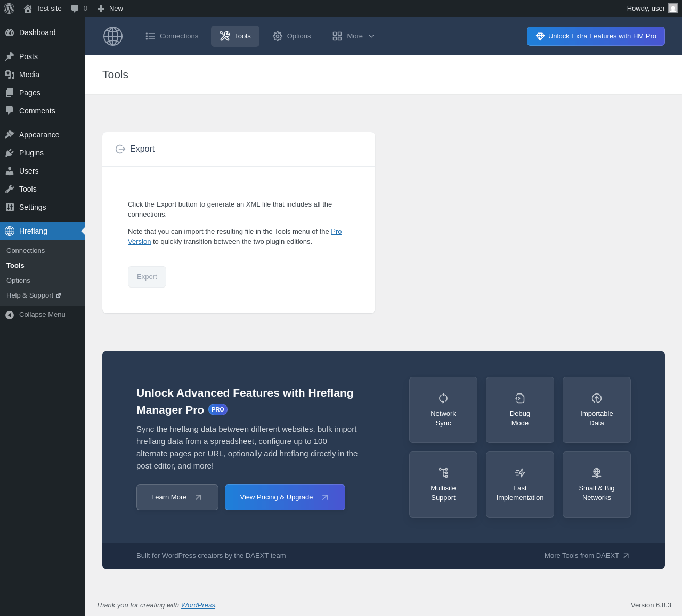This screenshot has width=682, height=616.
Task: Click the Dashboard gauge icon
Action: (10, 32)
